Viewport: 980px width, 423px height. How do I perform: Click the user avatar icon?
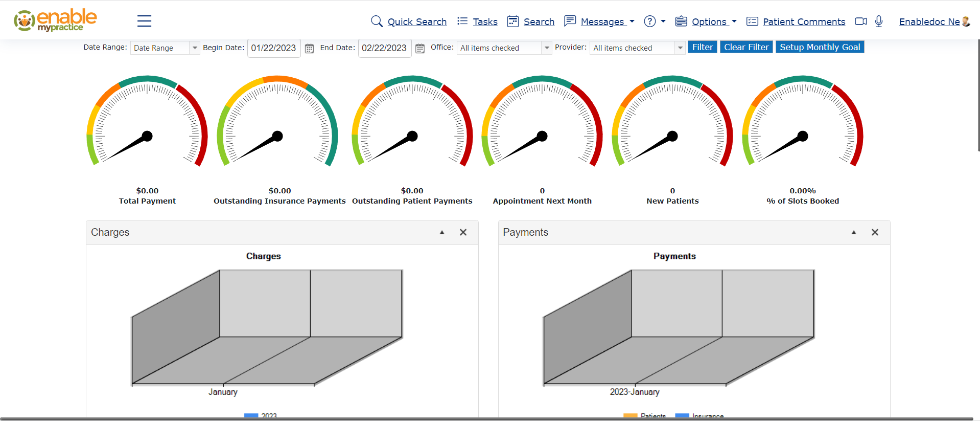click(966, 21)
